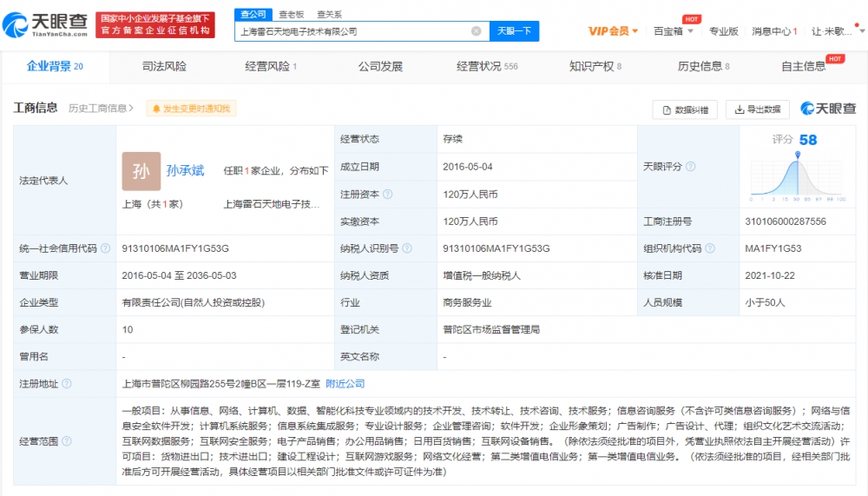Switch to the 经营风险 tab
This screenshot has height=496, width=868.
(271, 67)
